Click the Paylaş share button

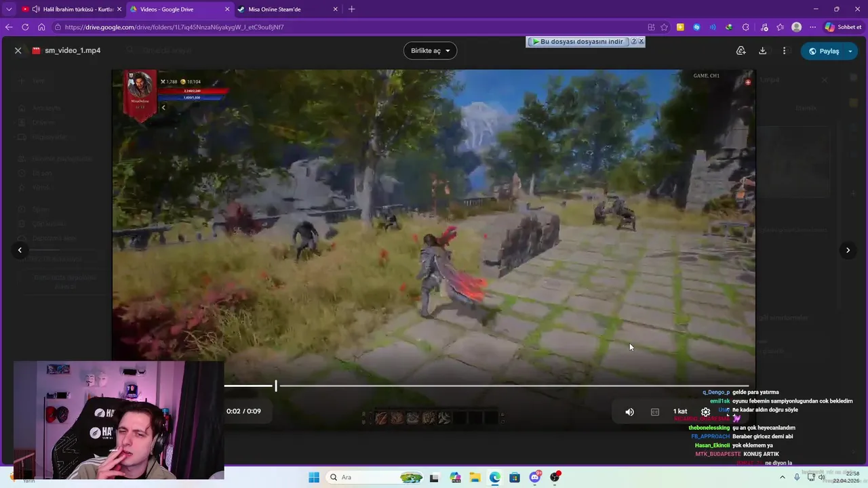coord(823,51)
